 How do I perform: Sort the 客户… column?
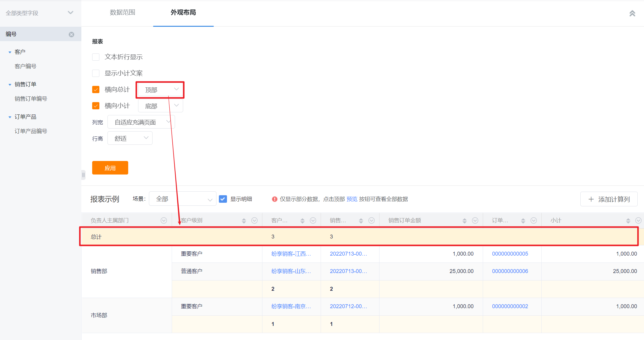pos(302,221)
